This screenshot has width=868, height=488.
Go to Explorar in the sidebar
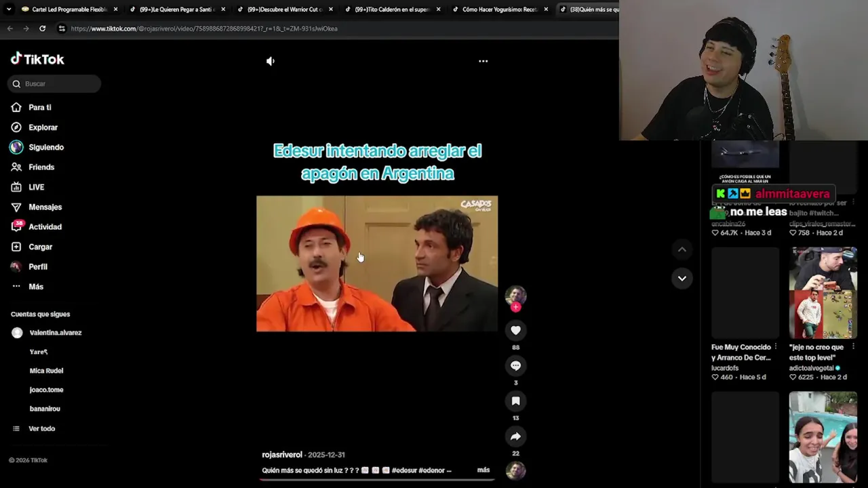coord(43,127)
